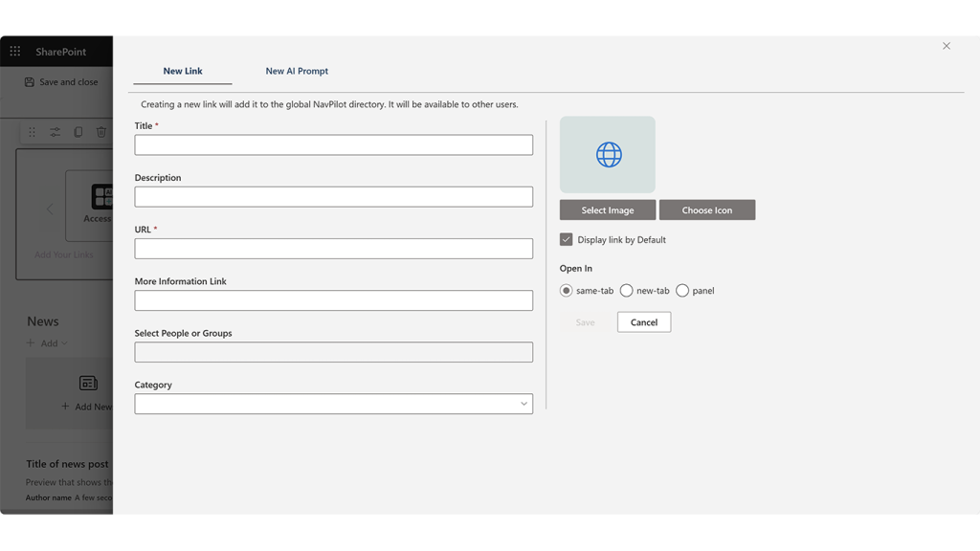
Task: Open the Category dropdown
Action: [x=334, y=404]
